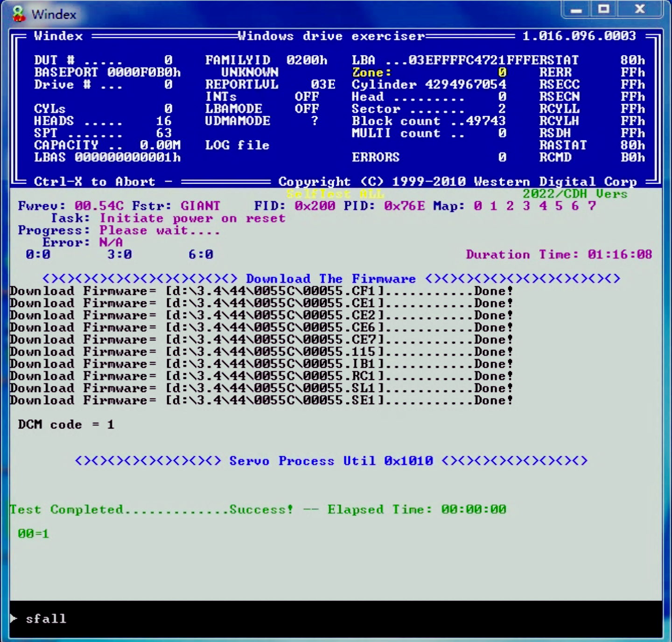Click head number 7 in Map list

tap(592, 206)
